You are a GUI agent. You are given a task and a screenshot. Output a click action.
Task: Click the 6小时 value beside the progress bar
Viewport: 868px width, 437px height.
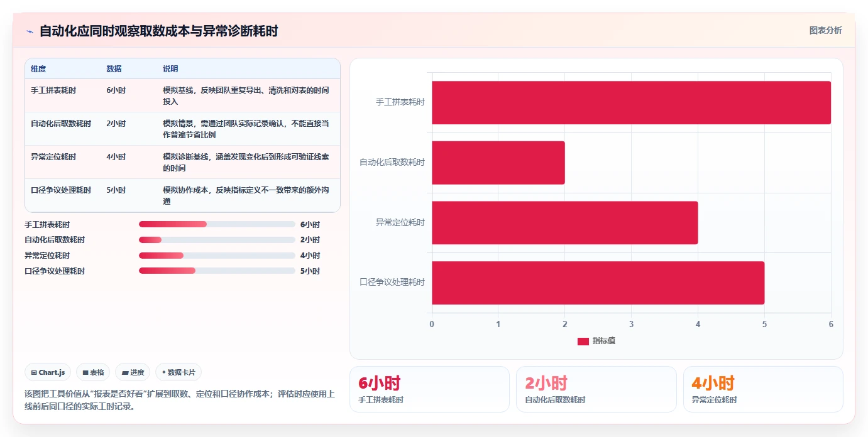[310, 224]
